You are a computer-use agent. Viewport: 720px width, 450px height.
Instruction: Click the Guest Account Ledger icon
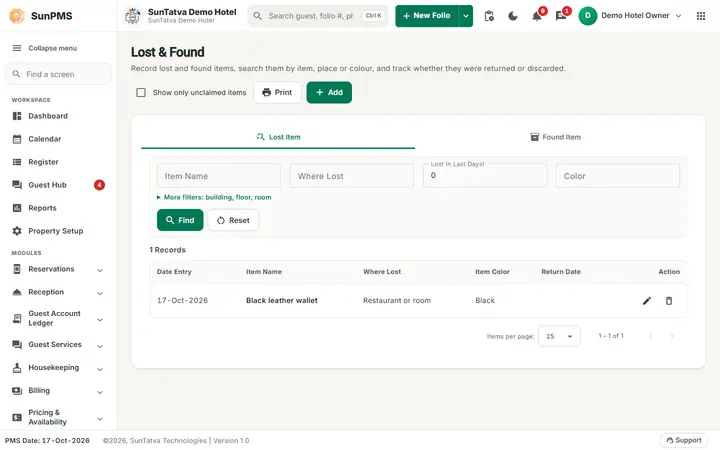click(17, 318)
